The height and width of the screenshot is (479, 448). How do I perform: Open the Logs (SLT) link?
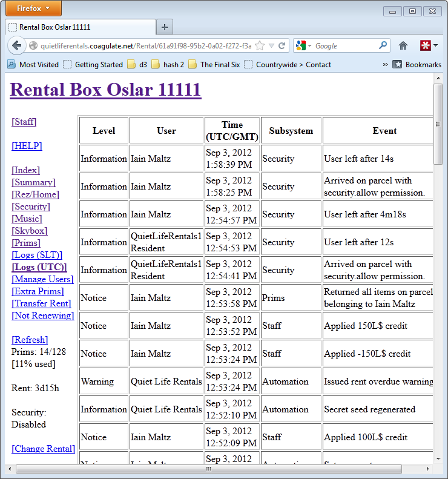(x=37, y=255)
